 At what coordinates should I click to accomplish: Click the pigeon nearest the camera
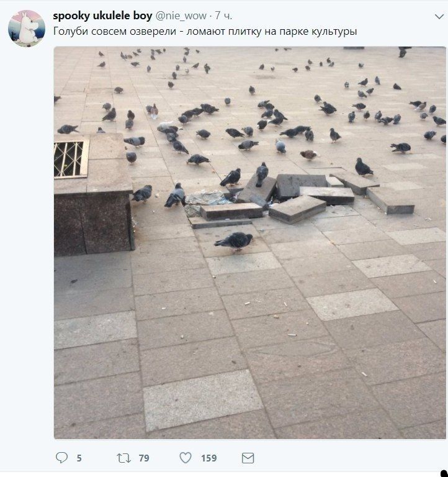pos(234,241)
